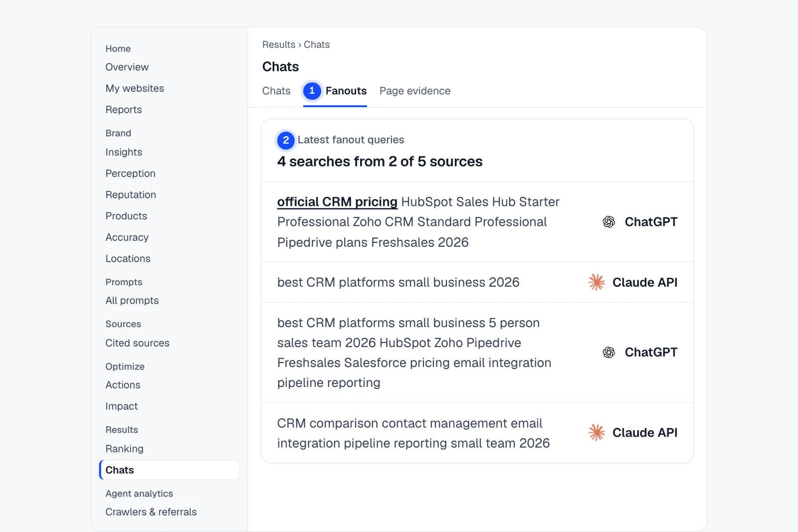
Task: Open Locations in the sidebar
Action: [128, 258]
